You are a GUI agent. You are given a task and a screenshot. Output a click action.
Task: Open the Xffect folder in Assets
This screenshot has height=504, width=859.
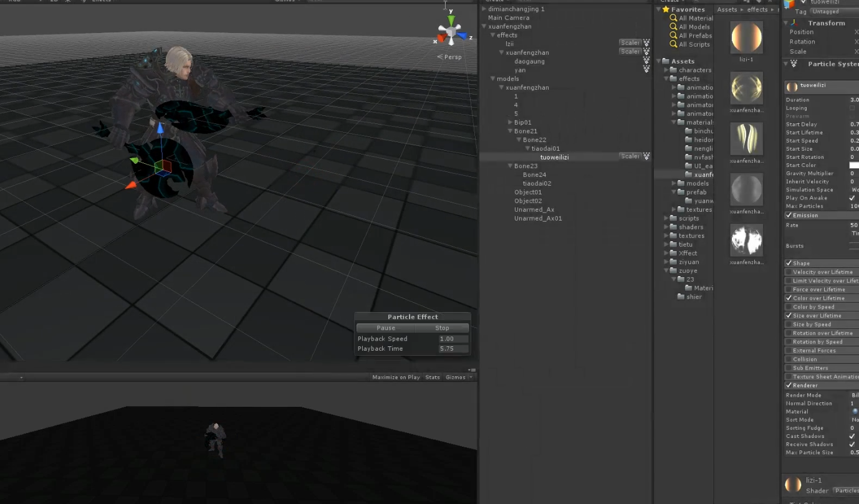click(684, 253)
